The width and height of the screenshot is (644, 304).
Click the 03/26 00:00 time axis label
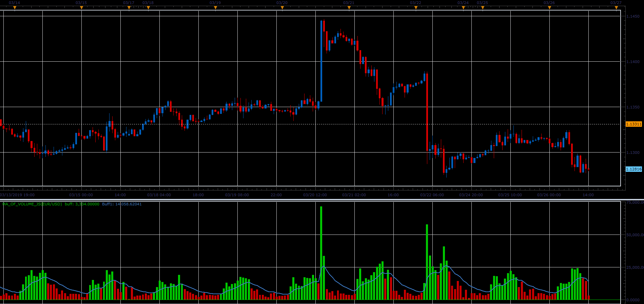[x=549, y=195]
